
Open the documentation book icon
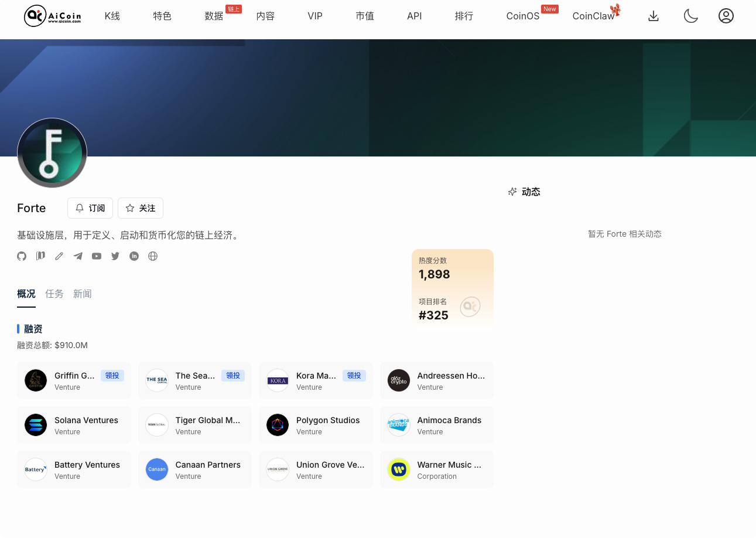(x=40, y=256)
